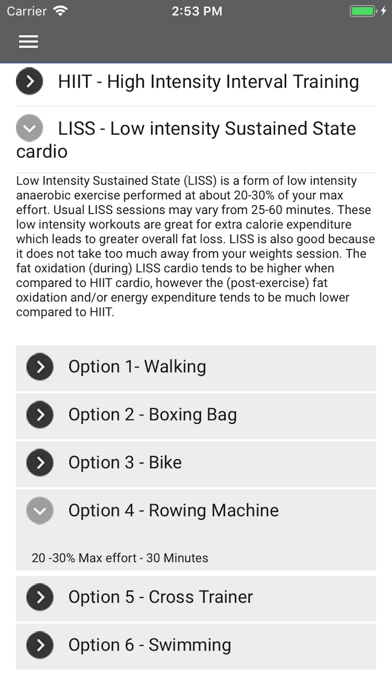392x696 pixels.
Task: Select Option 4 - Rowing Machine label
Action: [173, 510]
